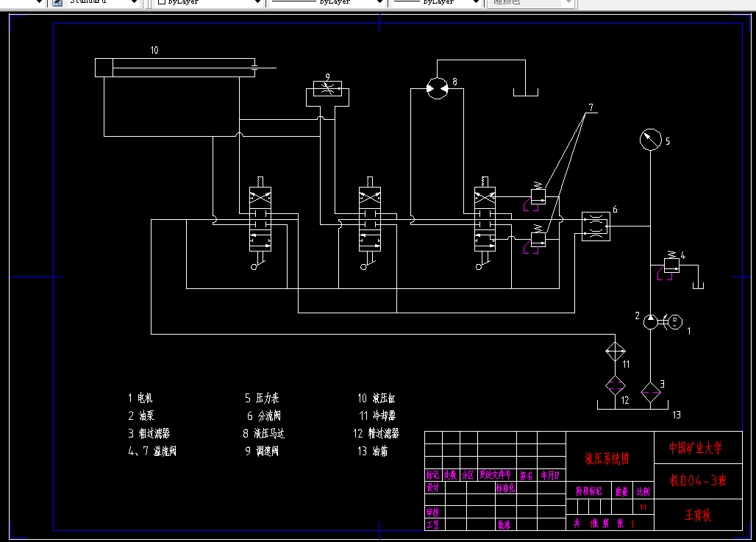Select the cooler symbol labeled 11
Screen dimensions: 756x542
[x=616, y=352]
